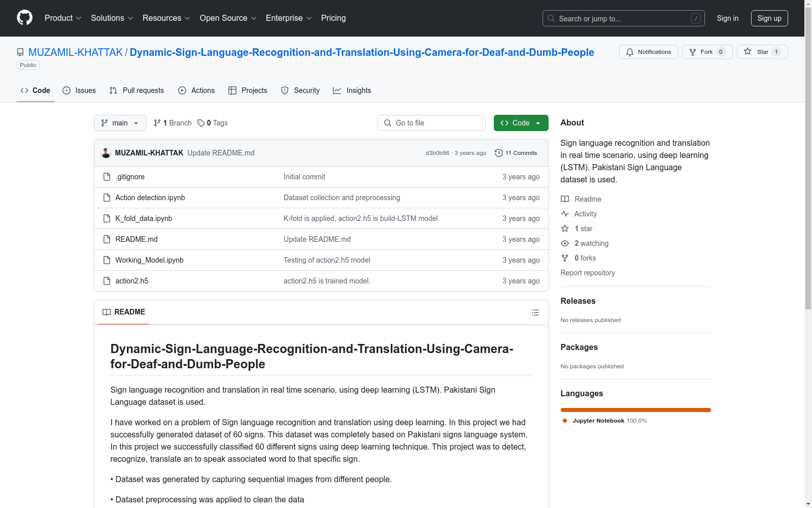This screenshot has height=508, width=812.
Task: Click the magnifier icon in the search bar
Action: click(551, 18)
